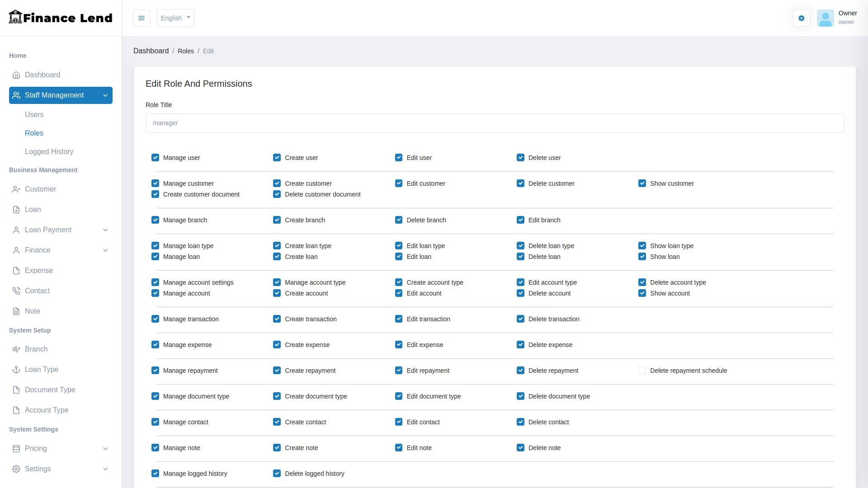
Task: Click the Contact phone icon in sidebar
Action: coord(16,291)
